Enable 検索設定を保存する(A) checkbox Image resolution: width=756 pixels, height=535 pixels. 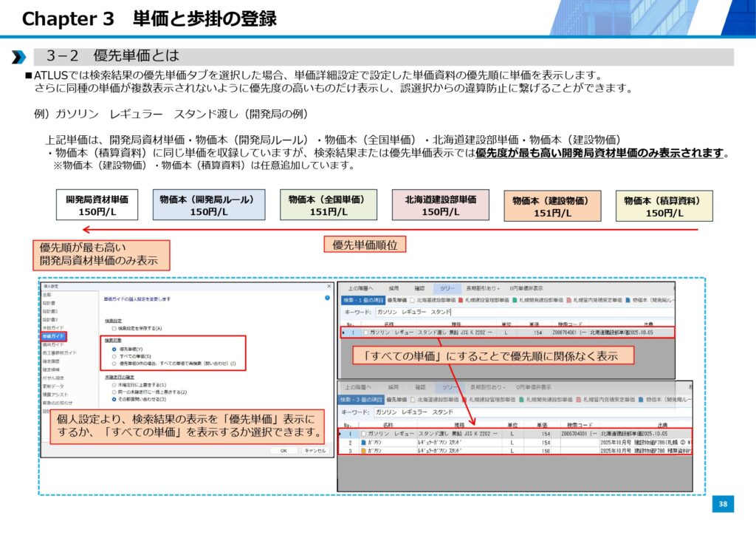coord(113,328)
